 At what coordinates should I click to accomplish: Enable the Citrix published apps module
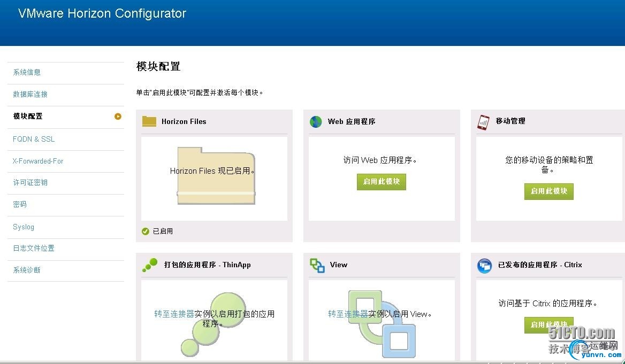click(549, 325)
